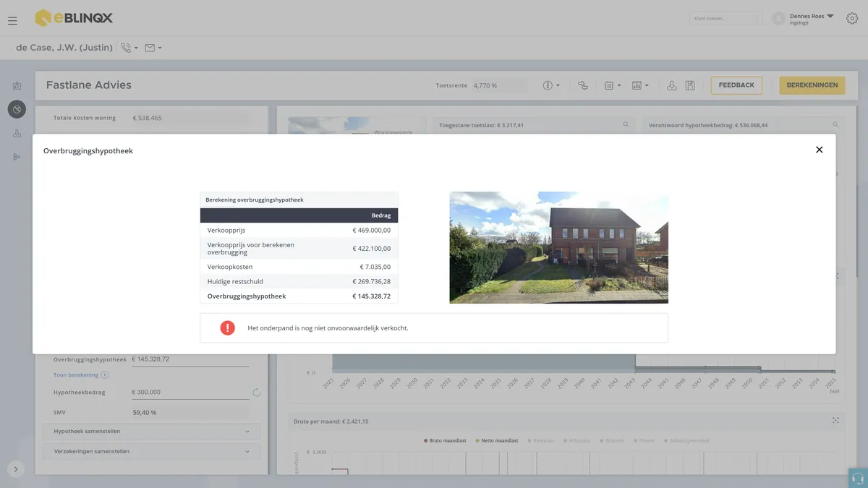
Task: Click the save diskette icon
Action: coord(690,85)
